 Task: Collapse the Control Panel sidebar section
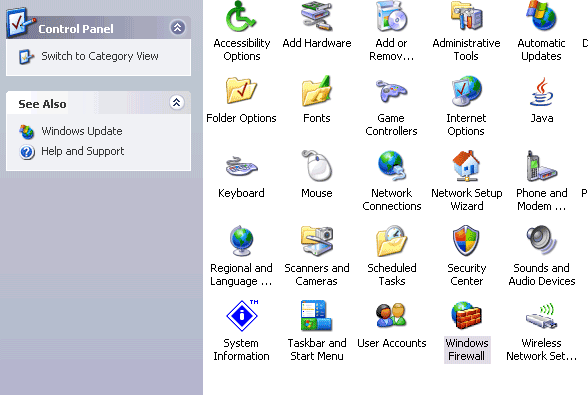[x=177, y=27]
